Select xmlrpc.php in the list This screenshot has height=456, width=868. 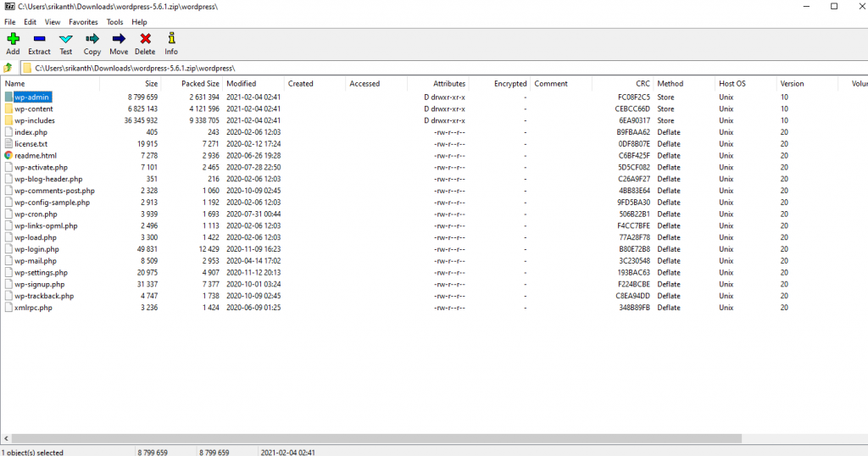click(x=33, y=308)
